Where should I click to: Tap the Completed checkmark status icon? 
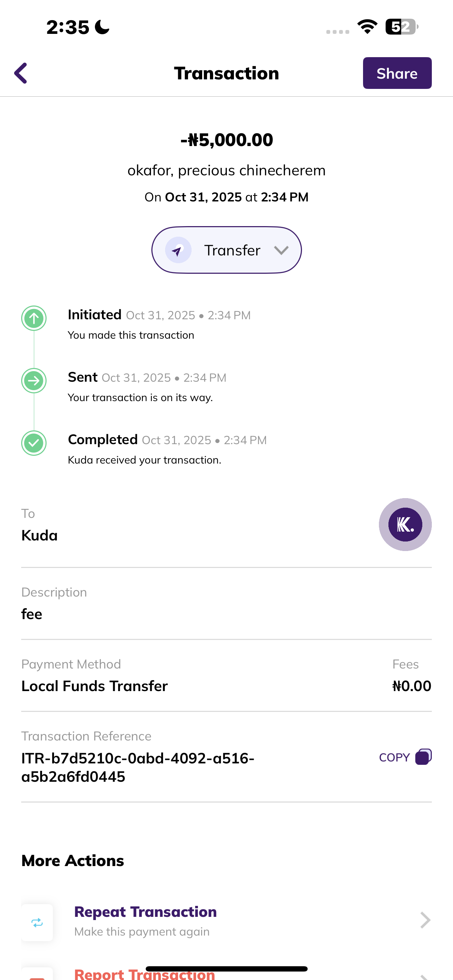coord(34,443)
